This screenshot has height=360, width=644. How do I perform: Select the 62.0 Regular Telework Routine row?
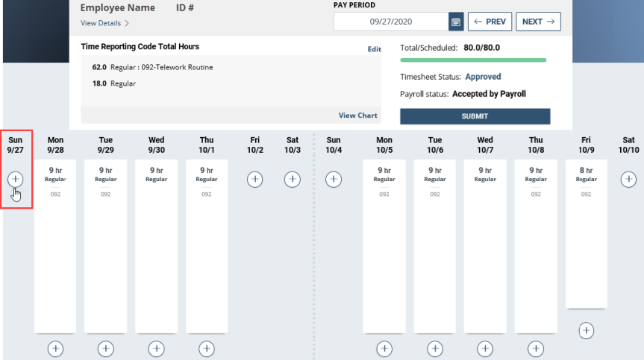152,67
